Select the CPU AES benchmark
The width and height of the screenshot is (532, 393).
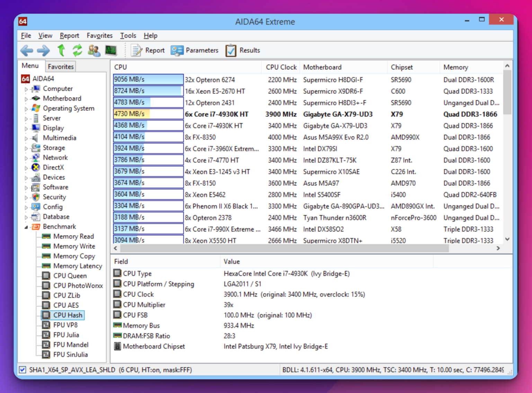tap(66, 305)
